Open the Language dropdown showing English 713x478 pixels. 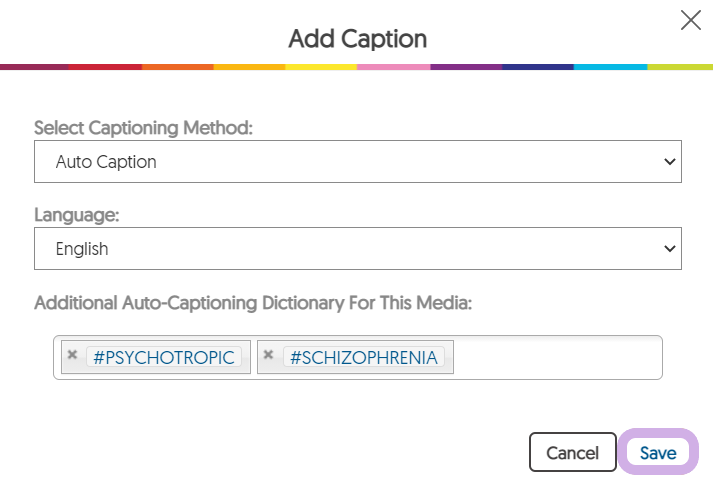coord(357,249)
